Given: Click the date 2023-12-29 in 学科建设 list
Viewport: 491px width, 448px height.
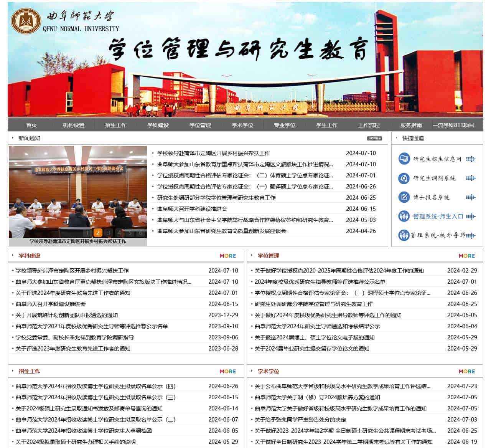Looking at the screenshot, I should pyautogui.click(x=223, y=315).
